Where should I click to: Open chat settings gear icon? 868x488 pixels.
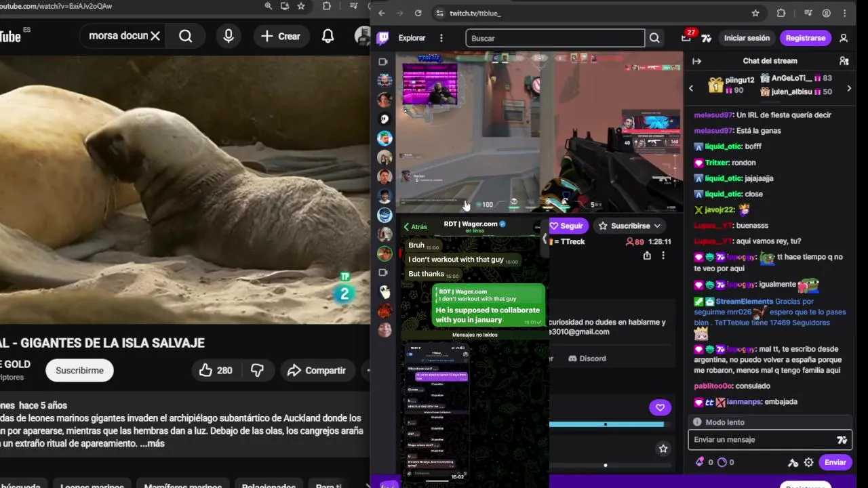[808, 462]
